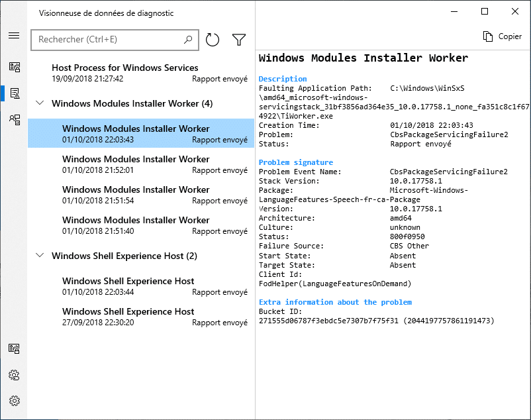This screenshot has height=420, width=531.
Task: Select Shell Experience Host report from 22:03:44
Action: click(141, 286)
